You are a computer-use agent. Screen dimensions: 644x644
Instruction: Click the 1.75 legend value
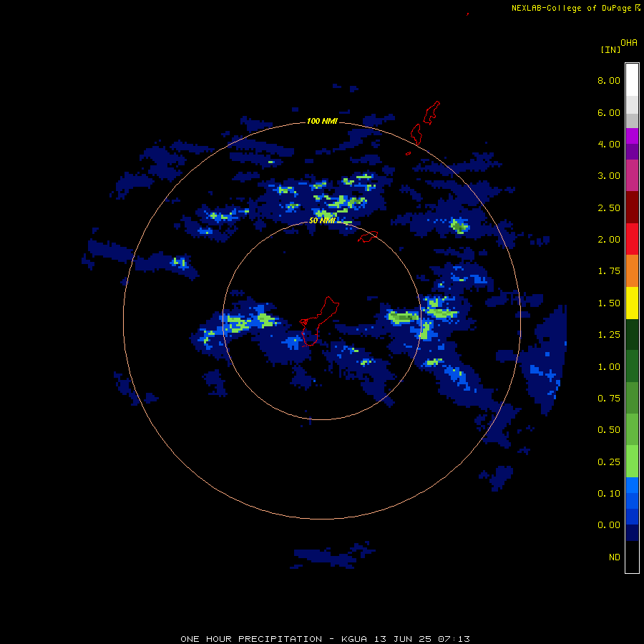pyautogui.click(x=609, y=271)
